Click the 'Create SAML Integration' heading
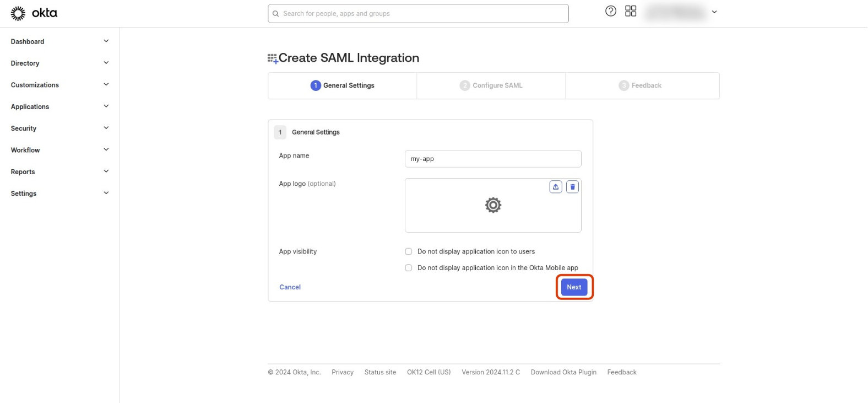This screenshot has height=403, width=868. [349, 58]
